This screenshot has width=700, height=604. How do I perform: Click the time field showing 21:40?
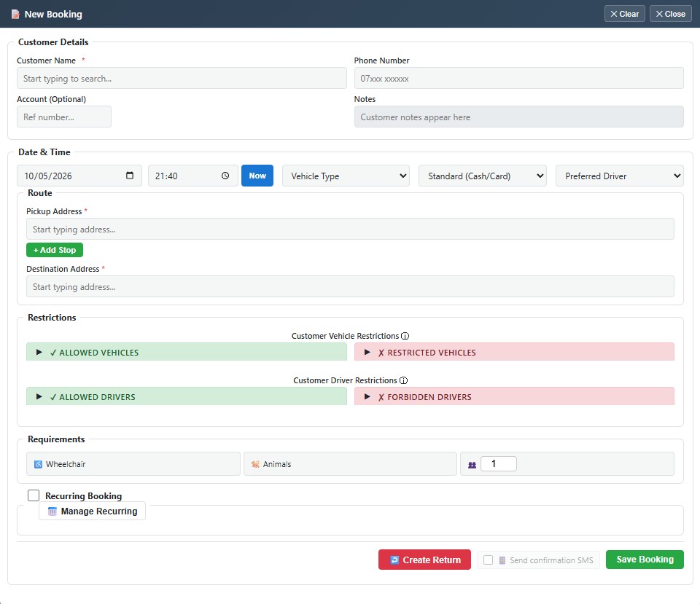click(x=192, y=176)
